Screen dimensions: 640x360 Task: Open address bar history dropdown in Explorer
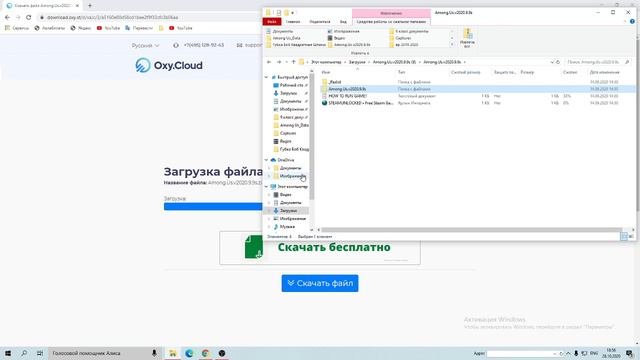point(552,62)
